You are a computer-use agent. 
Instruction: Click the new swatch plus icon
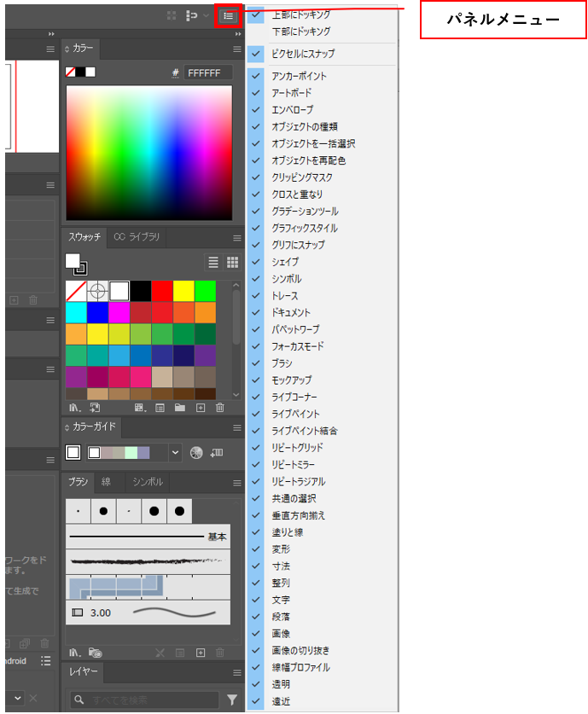pos(201,408)
